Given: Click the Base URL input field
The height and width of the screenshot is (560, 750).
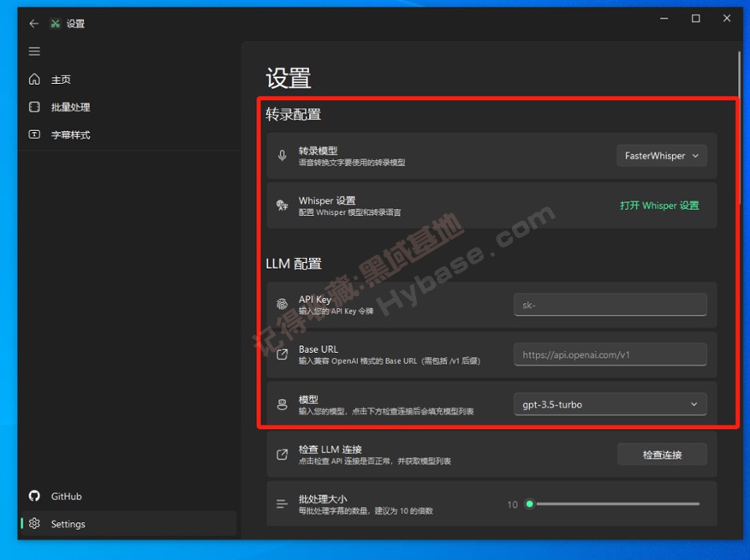Looking at the screenshot, I should [610, 354].
